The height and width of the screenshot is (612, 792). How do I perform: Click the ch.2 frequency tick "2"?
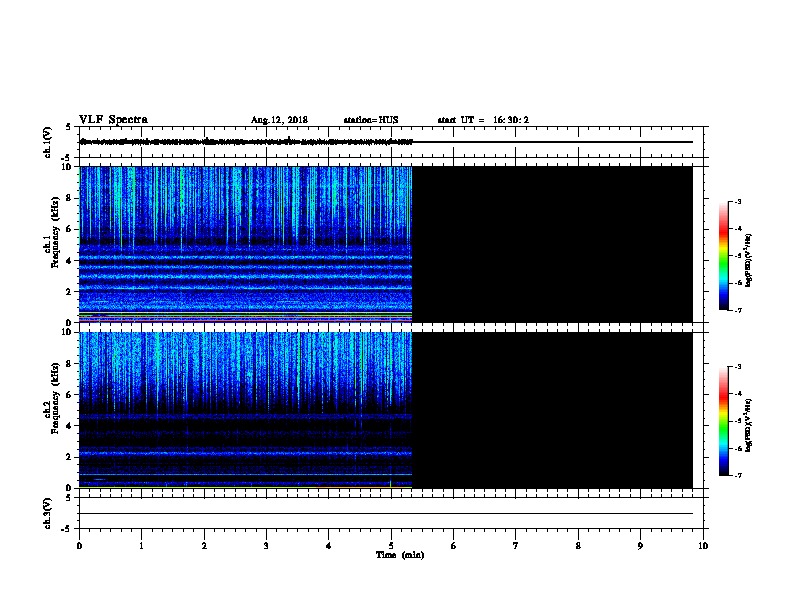point(69,457)
